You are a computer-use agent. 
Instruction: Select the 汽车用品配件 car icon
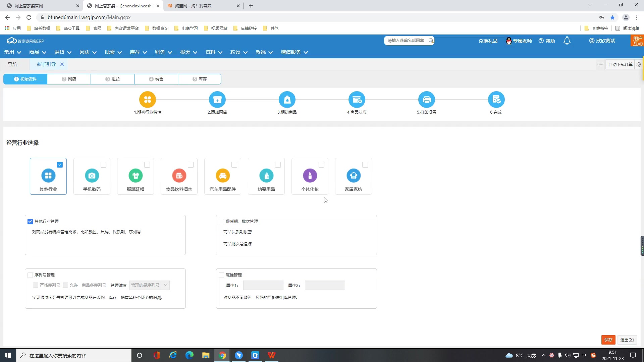coord(223,176)
